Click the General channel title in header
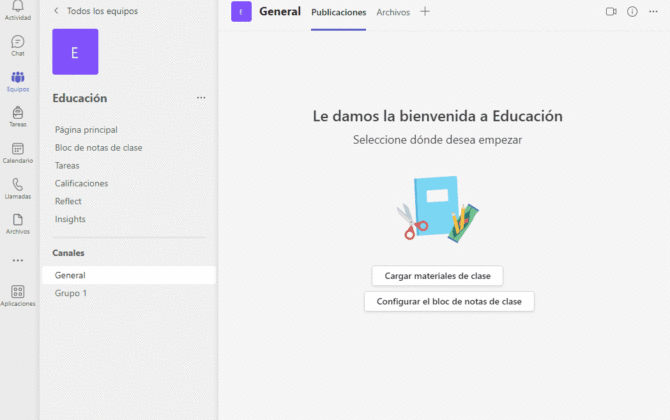 tap(280, 12)
